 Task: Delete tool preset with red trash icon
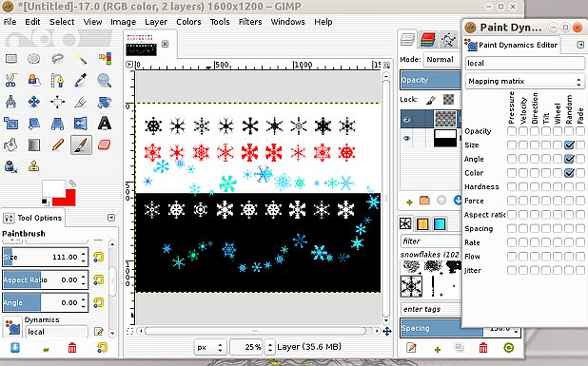[72, 348]
